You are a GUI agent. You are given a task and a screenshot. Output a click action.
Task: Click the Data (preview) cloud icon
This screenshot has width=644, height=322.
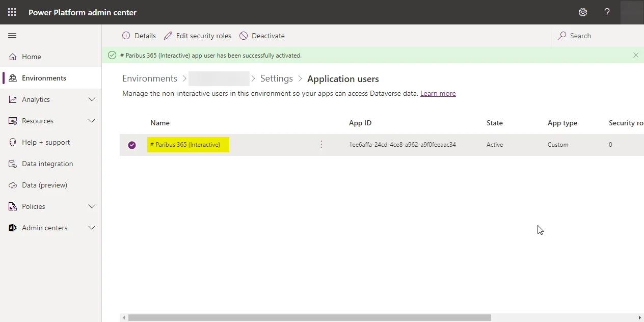click(x=13, y=185)
